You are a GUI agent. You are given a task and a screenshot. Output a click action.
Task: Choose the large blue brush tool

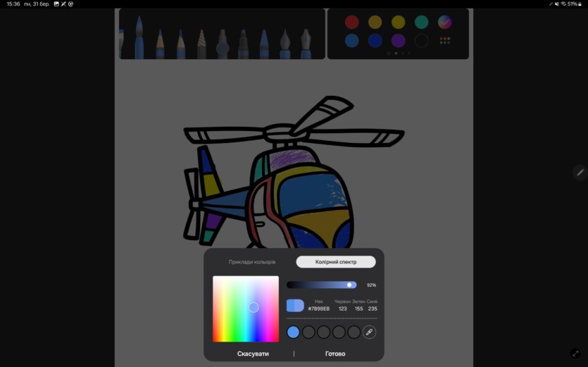(139, 37)
